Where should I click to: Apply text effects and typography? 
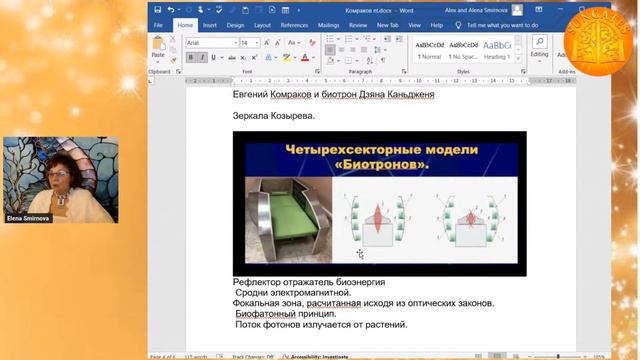(269, 58)
